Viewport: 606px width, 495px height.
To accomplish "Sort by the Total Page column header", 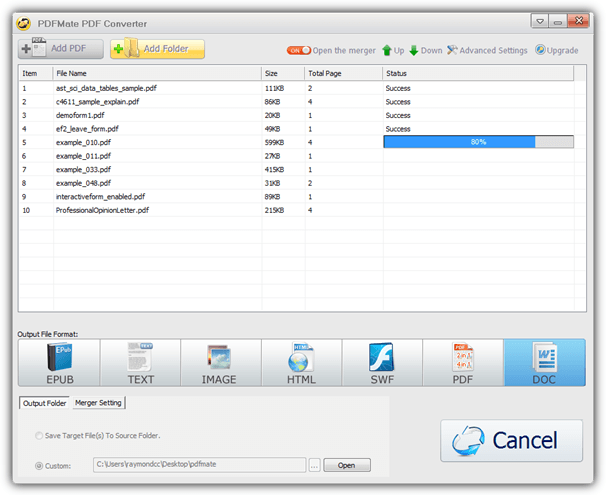I will point(344,73).
